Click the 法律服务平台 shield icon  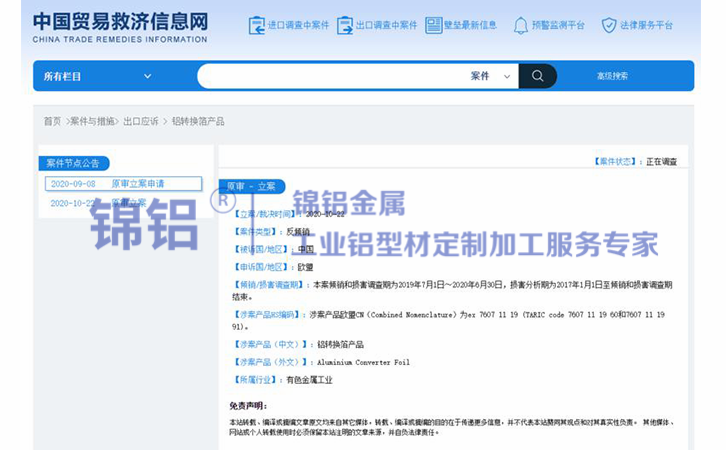point(608,25)
